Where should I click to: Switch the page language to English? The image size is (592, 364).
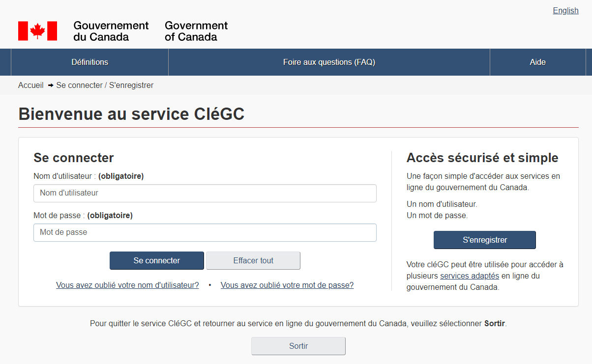tap(565, 11)
